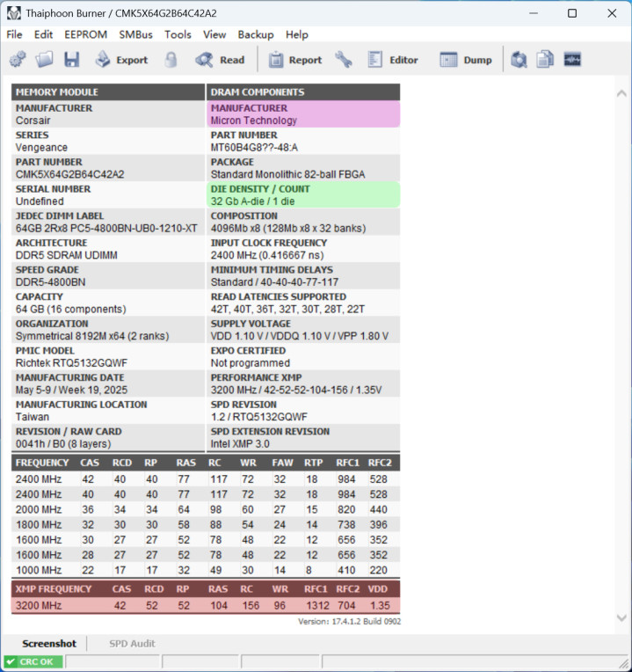Click the Read toolbar button
The height and width of the screenshot is (672, 632).
click(220, 60)
